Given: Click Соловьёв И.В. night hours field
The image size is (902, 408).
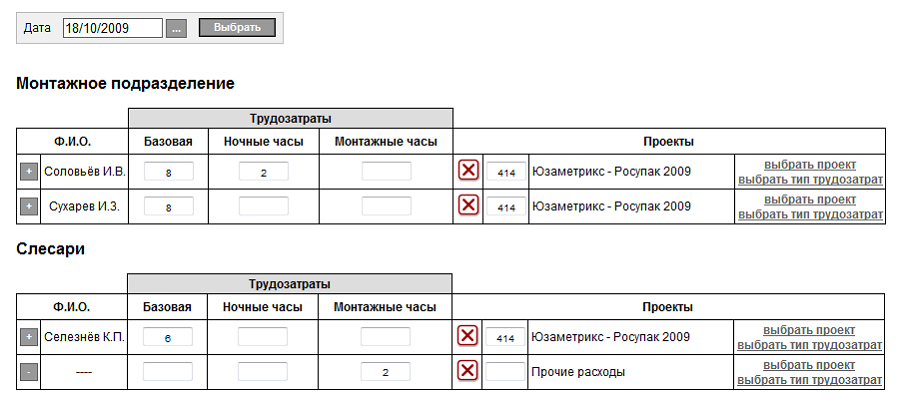Looking at the screenshot, I should tap(263, 172).
